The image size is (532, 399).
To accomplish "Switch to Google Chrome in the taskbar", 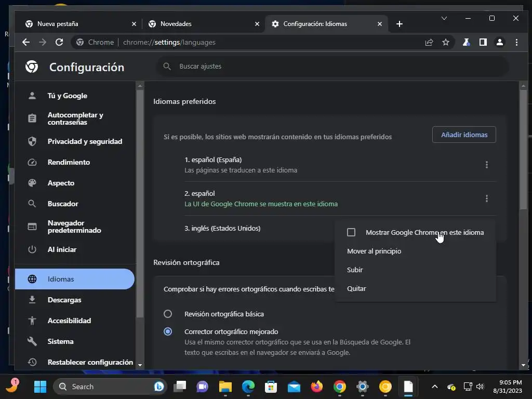I will tap(340, 387).
